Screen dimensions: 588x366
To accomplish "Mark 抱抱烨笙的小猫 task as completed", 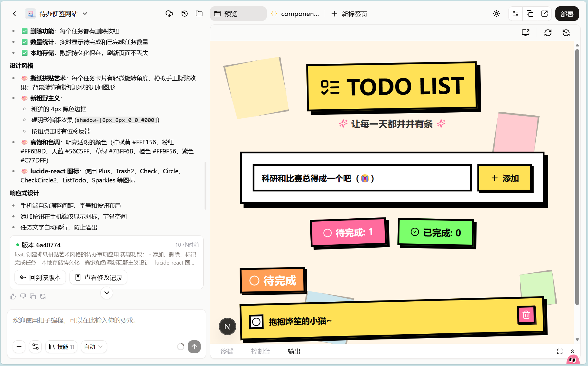I will tap(256, 322).
